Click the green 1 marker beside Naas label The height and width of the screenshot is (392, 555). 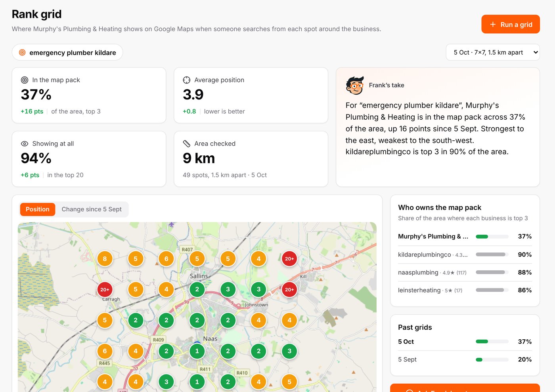click(197, 351)
